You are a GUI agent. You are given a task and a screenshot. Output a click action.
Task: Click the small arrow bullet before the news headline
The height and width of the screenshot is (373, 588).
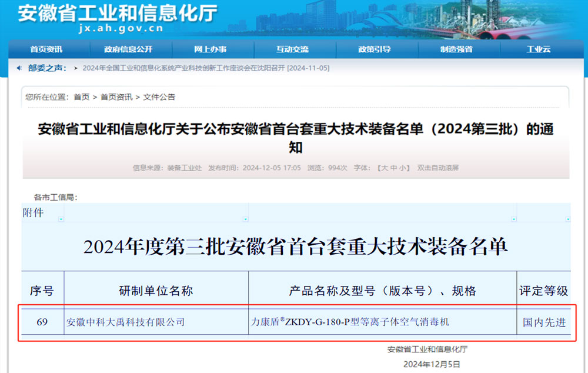coord(76,68)
